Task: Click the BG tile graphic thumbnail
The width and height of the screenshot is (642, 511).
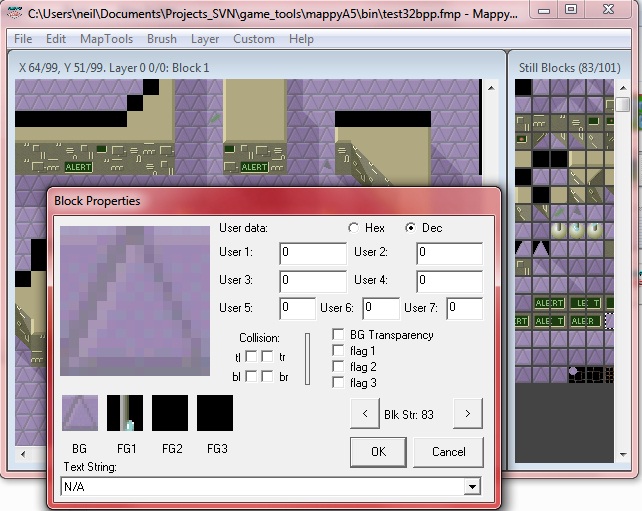Action: point(80,413)
